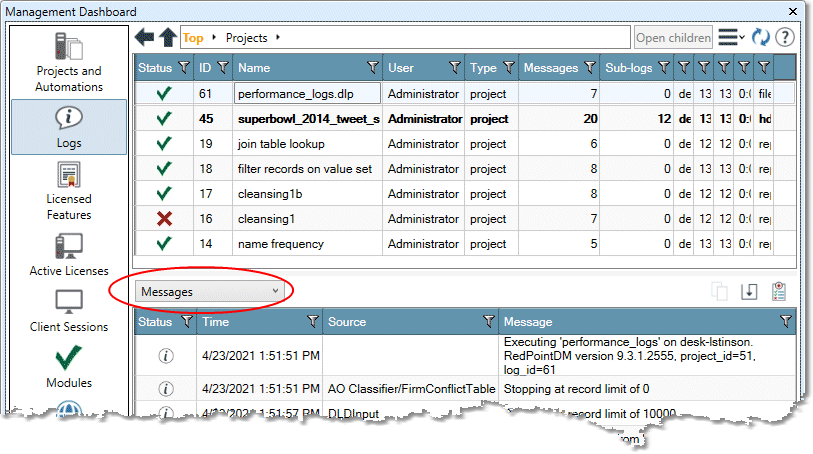Refresh the logs list
The width and height of the screenshot is (813, 454).
tap(761, 38)
